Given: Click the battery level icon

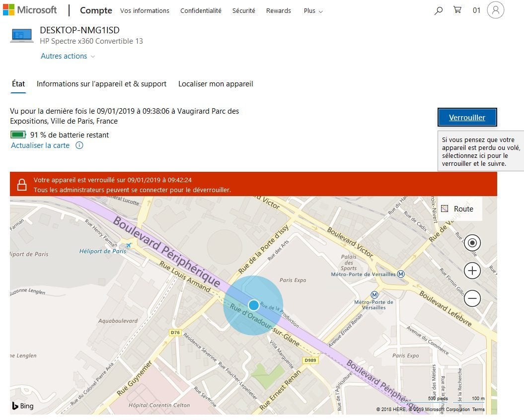Looking at the screenshot, I should (x=18, y=135).
